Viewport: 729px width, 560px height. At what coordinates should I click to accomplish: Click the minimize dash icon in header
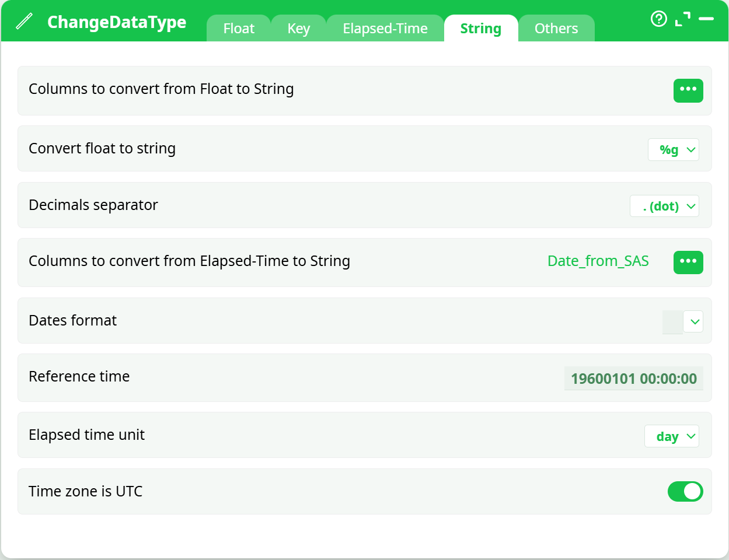click(x=706, y=19)
